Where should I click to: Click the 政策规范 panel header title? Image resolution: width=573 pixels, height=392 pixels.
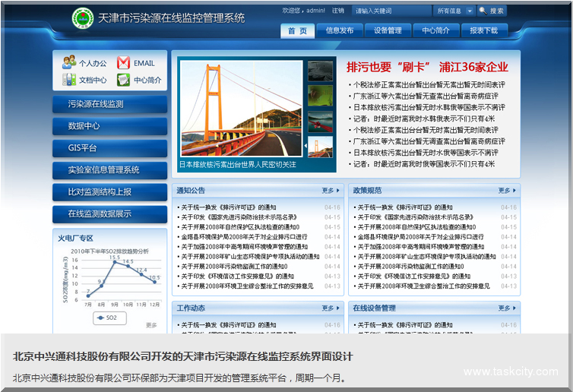[x=367, y=191]
